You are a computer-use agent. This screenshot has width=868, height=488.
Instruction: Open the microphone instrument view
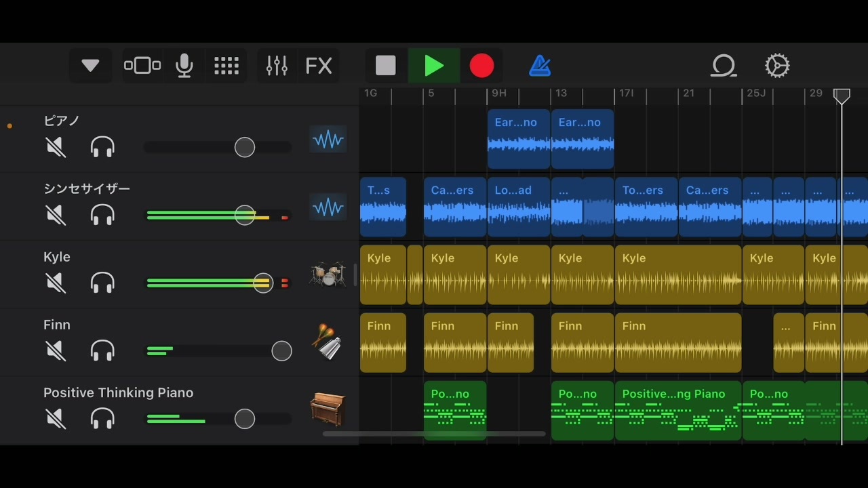click(184, 66)
